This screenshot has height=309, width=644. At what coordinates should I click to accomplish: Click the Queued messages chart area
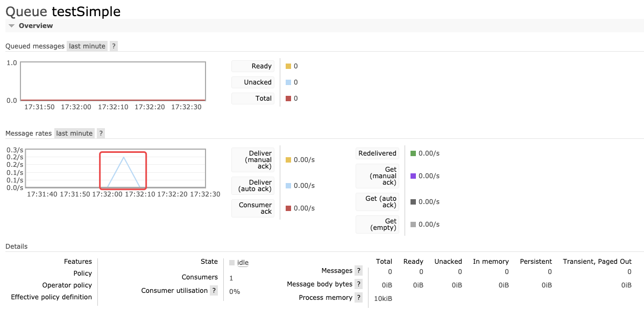(113, 81)
